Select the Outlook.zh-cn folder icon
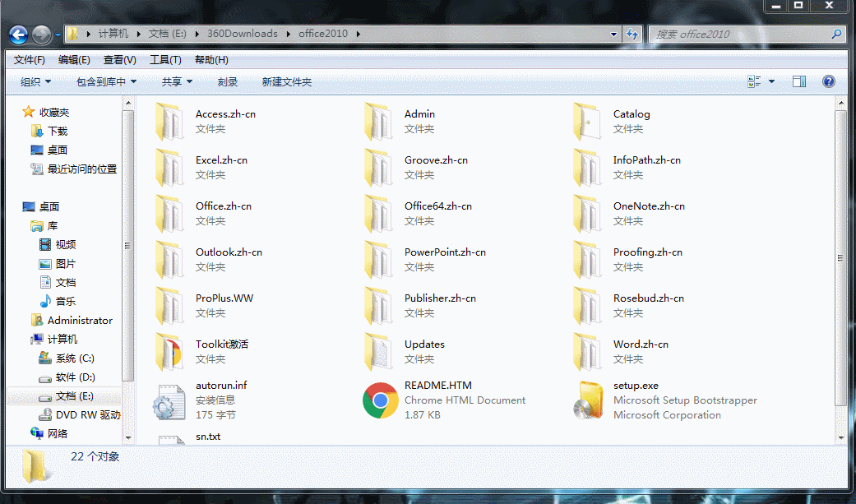Image resolution: width=856 pixels, height=504 pixels. [169, 260]
